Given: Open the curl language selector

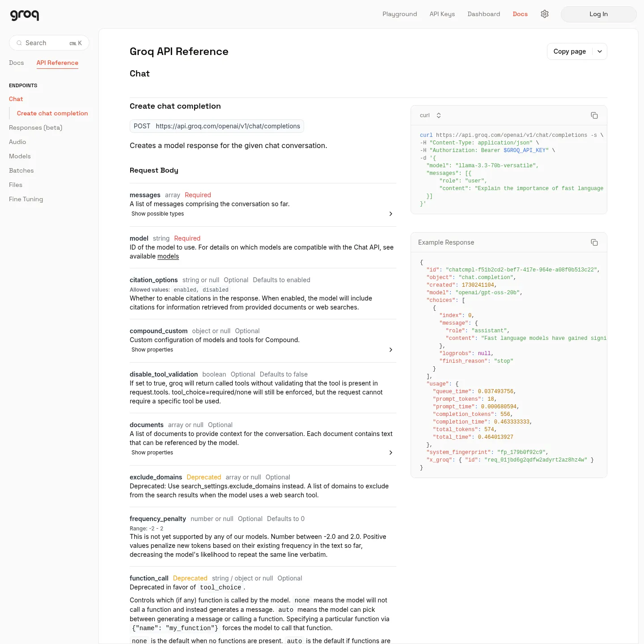Looking at the screenshot, I should coord(431,115).
